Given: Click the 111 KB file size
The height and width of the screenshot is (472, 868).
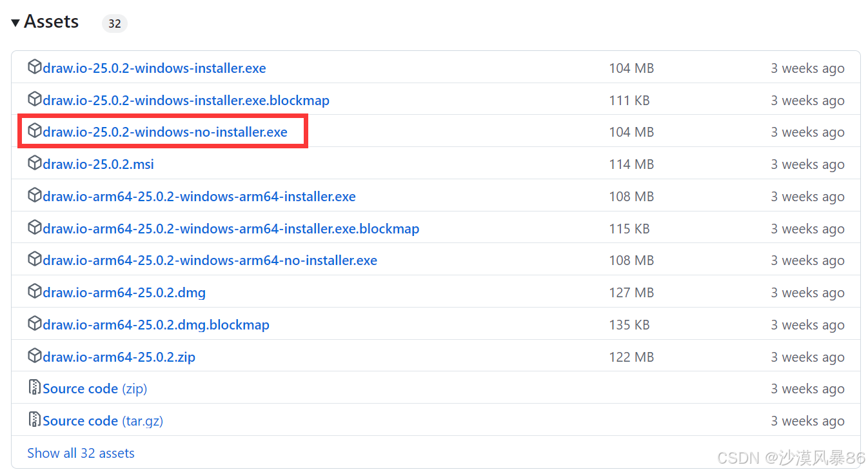Looking at the screenshot, I should [629, 101].
